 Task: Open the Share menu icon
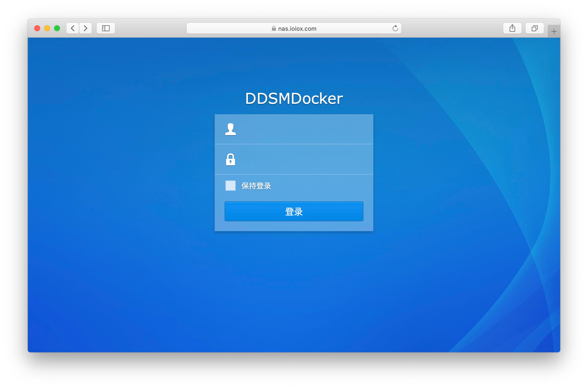512,28
